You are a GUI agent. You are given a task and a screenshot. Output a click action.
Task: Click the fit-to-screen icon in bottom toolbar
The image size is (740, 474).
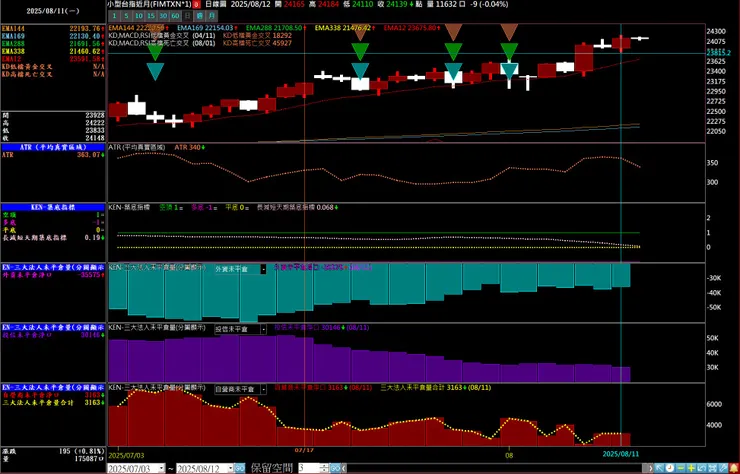(712, 468)
